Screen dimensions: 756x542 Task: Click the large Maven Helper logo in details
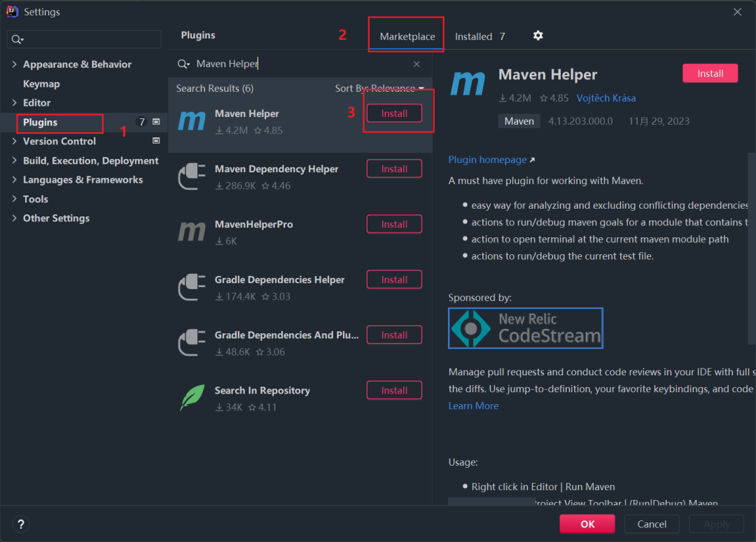468,83
